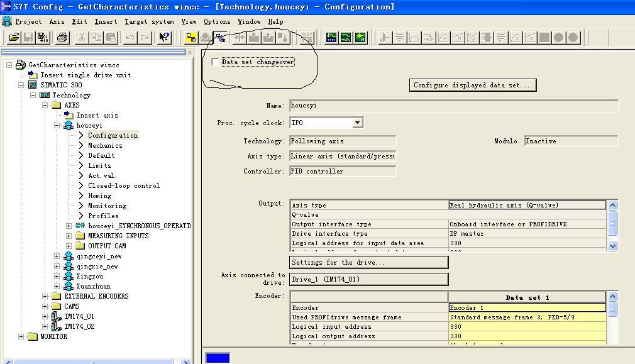The width and height of the screenshot is (635, 364).
Task: Click the Insert single drive unit icon
Action: [x=33, y=75]
